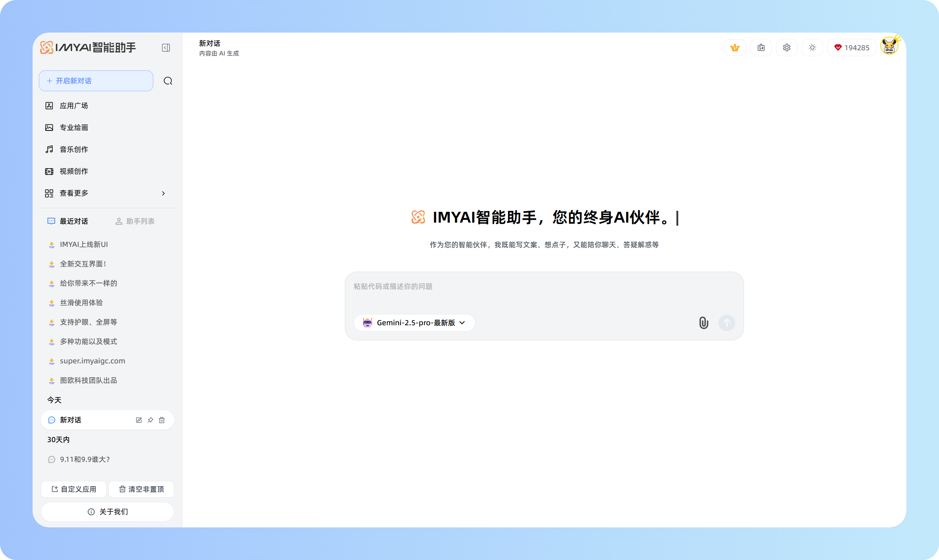The height and width of the screenshot is (560, 939).
Task: Open pinned chat 给你带来不一样的
Action: 107,283
